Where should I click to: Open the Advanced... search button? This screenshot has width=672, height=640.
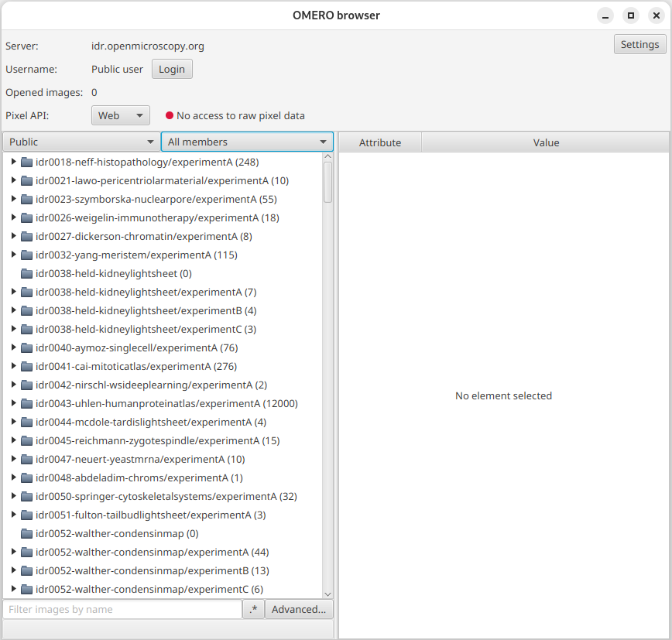299,609
